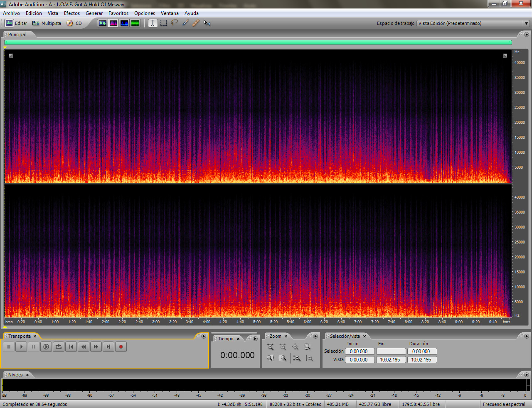Zoom in vertically in Zoom panel
The image size is (532, 408).
pyautogui.click(x=296, y=358)
